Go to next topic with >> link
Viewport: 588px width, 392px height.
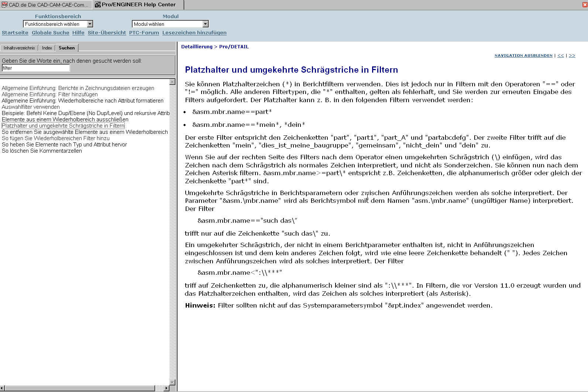coord(572,56)
